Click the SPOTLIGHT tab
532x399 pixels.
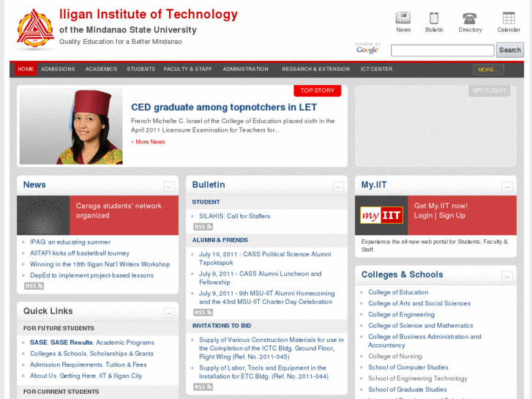click(490, 91)
